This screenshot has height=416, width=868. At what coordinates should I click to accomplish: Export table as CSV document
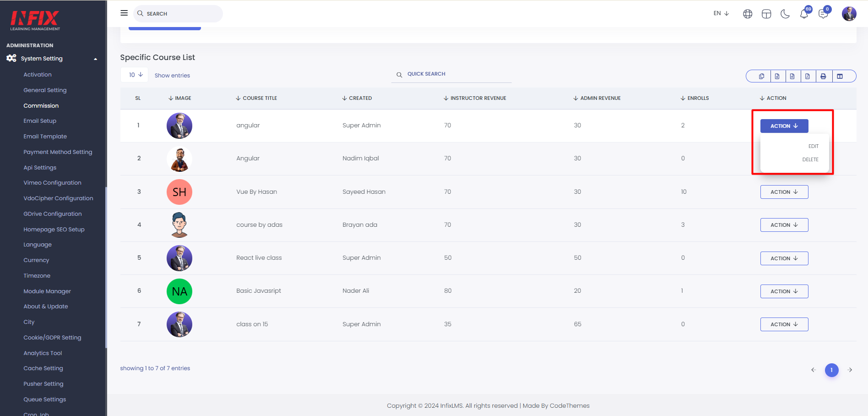tap(792, 76)
